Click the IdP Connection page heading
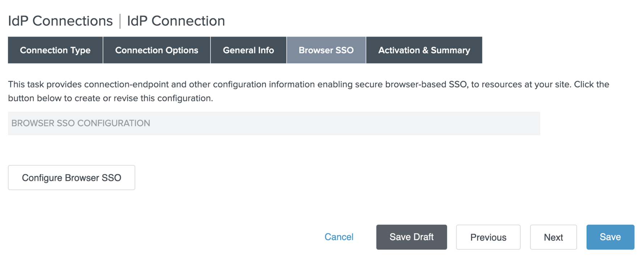 tap(176, 21)
